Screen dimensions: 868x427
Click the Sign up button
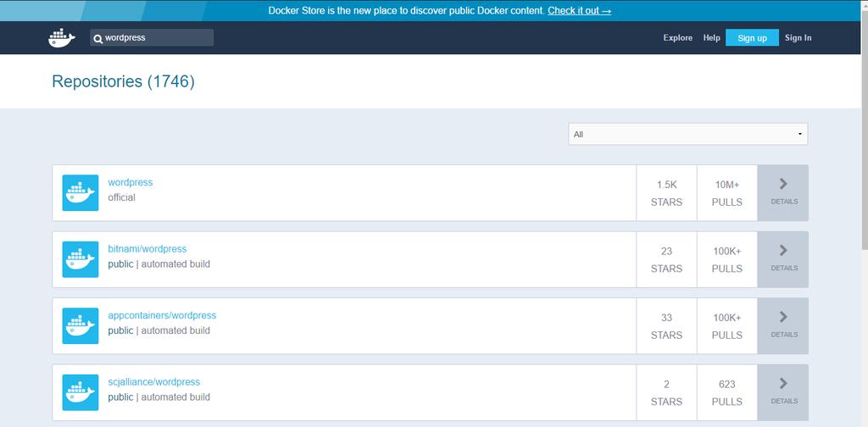coord(753,37)
